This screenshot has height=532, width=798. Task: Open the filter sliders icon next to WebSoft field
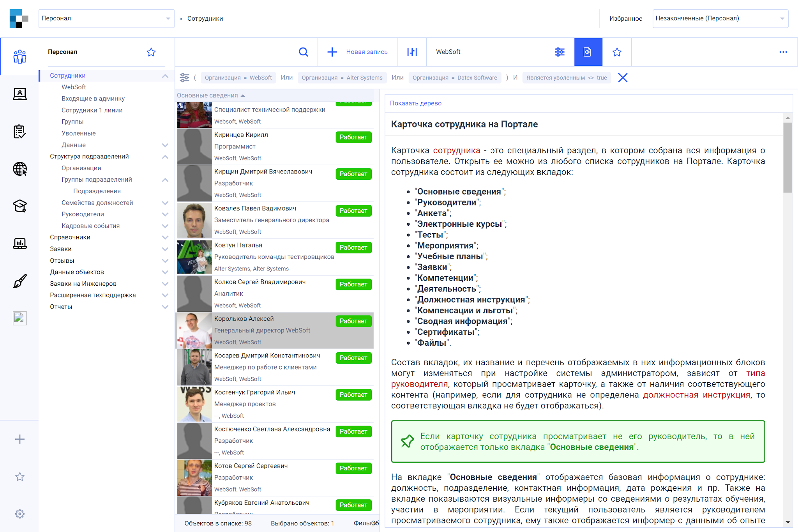coord(560,52)
